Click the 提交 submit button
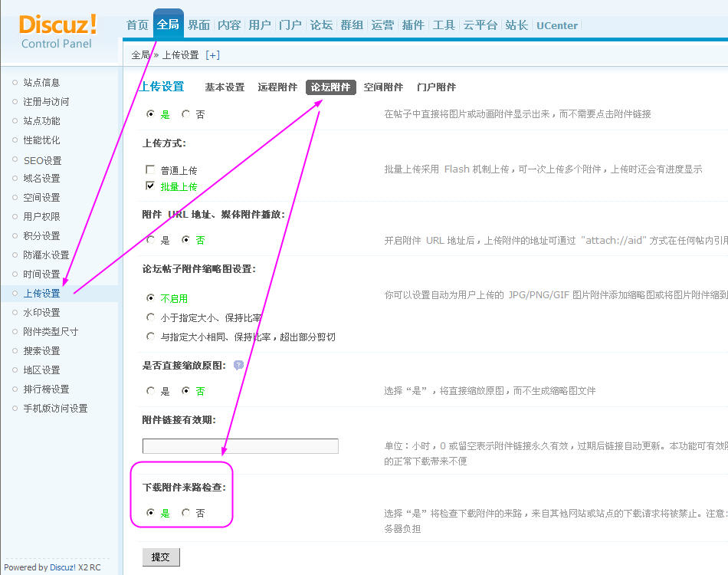 click(161, 557)
